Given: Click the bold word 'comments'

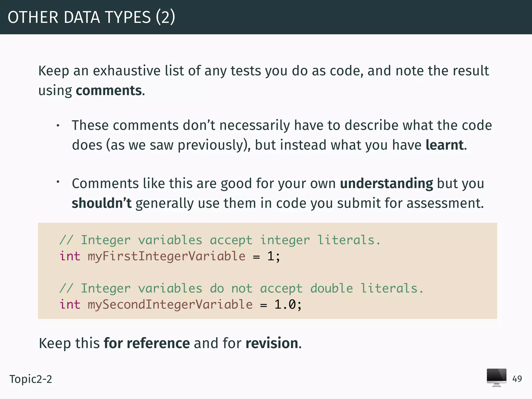Looking at the screenshot, I should tap(109, 91).
